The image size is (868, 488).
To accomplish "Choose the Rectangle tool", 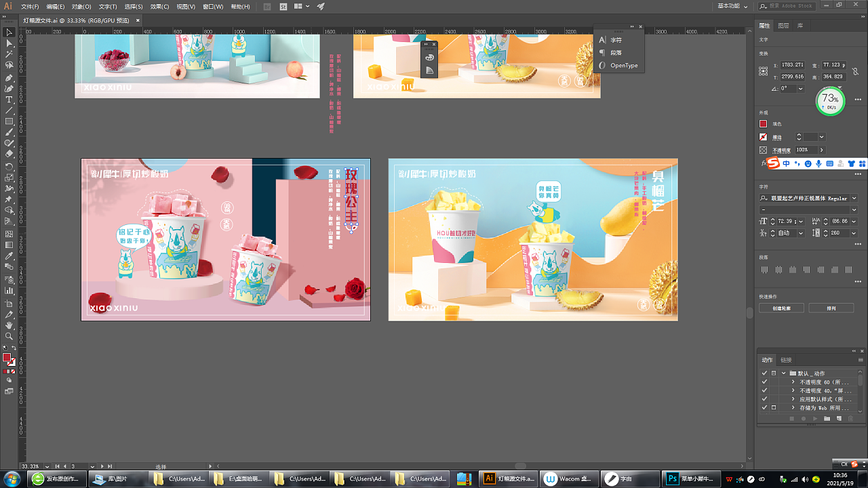I will click(x=9, y=122).
